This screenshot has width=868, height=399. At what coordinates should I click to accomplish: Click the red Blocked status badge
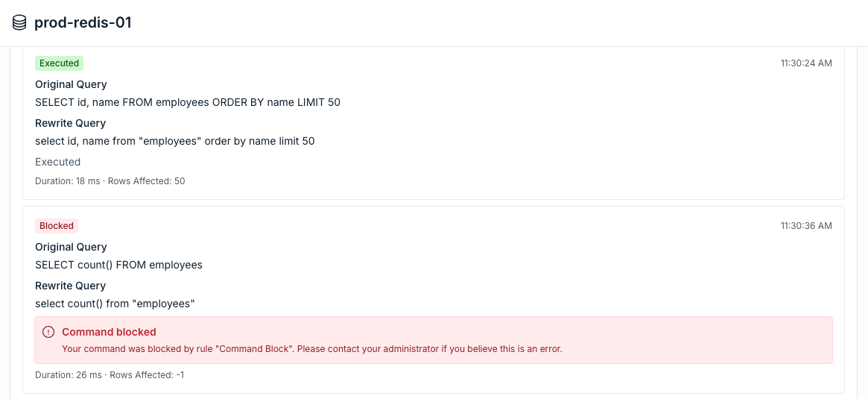[57, 225]
